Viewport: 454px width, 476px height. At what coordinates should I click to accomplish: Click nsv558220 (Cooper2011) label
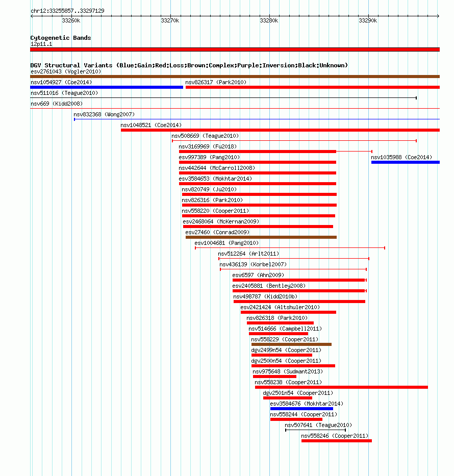click(215, 211)
